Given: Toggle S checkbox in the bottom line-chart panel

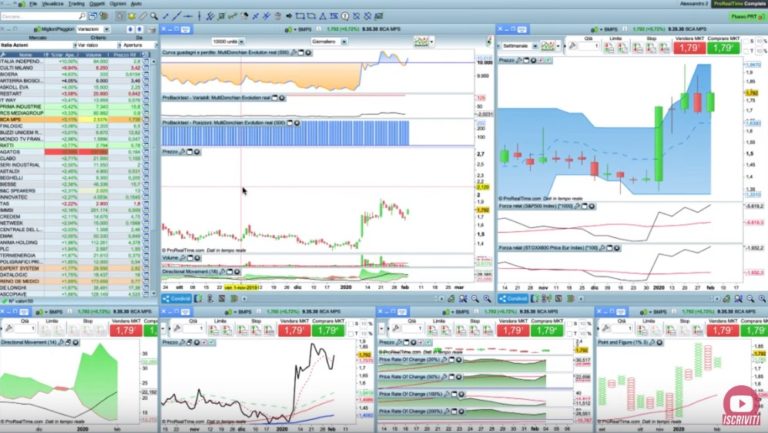Looking at the screenshot, I should (351, 324).
